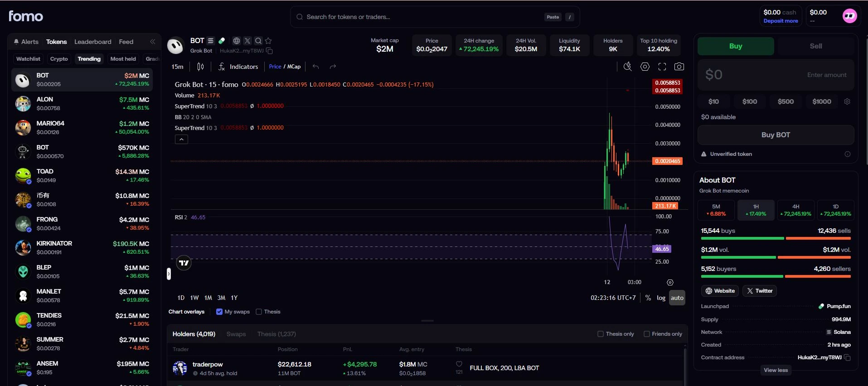This screenshot has height=386, width=868.
Task: Select the 4H performance interval
Action: tap(795, 210)
